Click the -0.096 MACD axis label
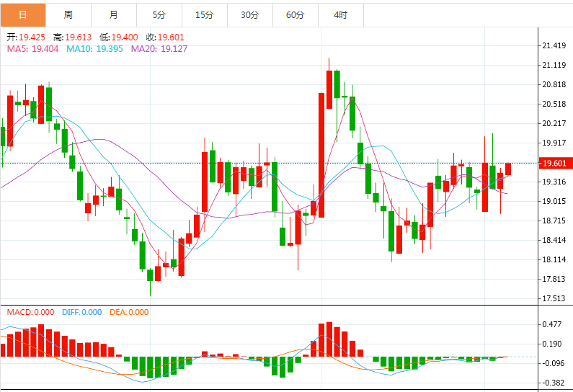This screenshot has width=573, height=392. [x=552, y=363]
